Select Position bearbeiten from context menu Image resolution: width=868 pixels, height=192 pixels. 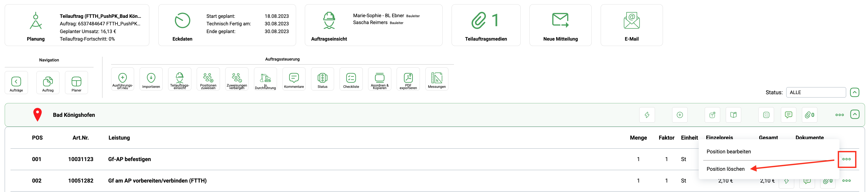pos(729,151)
